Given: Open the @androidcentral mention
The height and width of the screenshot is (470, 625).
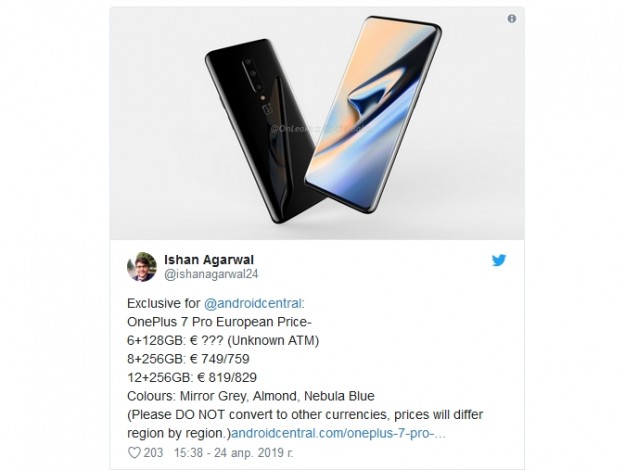Looking at the screenshot, I should click(x=254, y=303).
